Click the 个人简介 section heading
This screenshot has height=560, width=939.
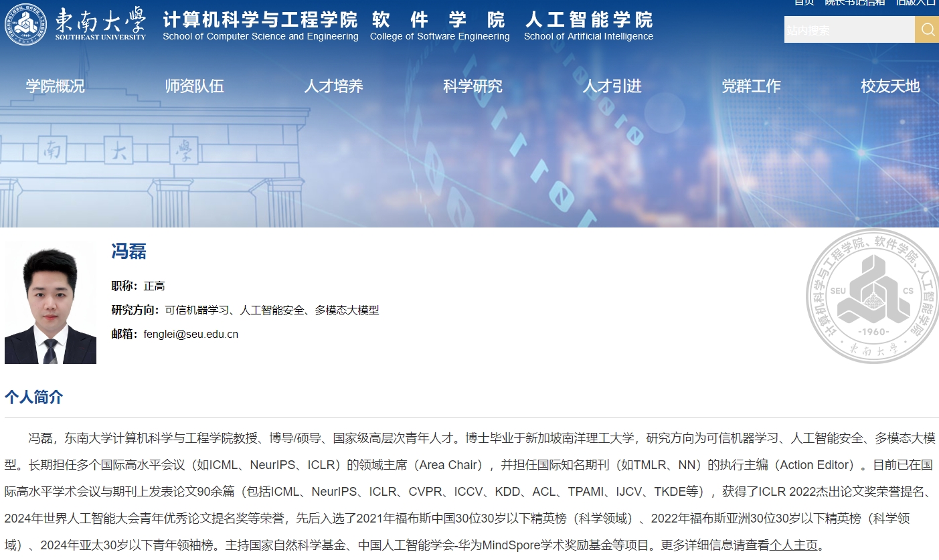pyautogui.click(x=34, y=397)
